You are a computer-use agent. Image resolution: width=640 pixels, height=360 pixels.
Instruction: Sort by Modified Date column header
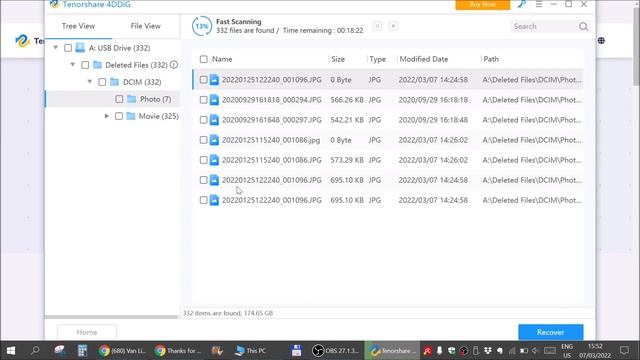click(x=424, y=59)
